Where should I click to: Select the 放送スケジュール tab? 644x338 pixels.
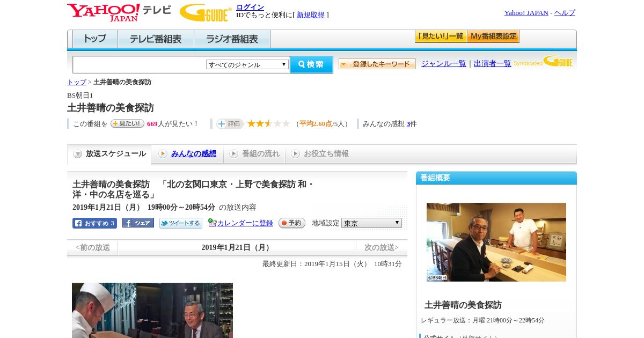[109, 154]
